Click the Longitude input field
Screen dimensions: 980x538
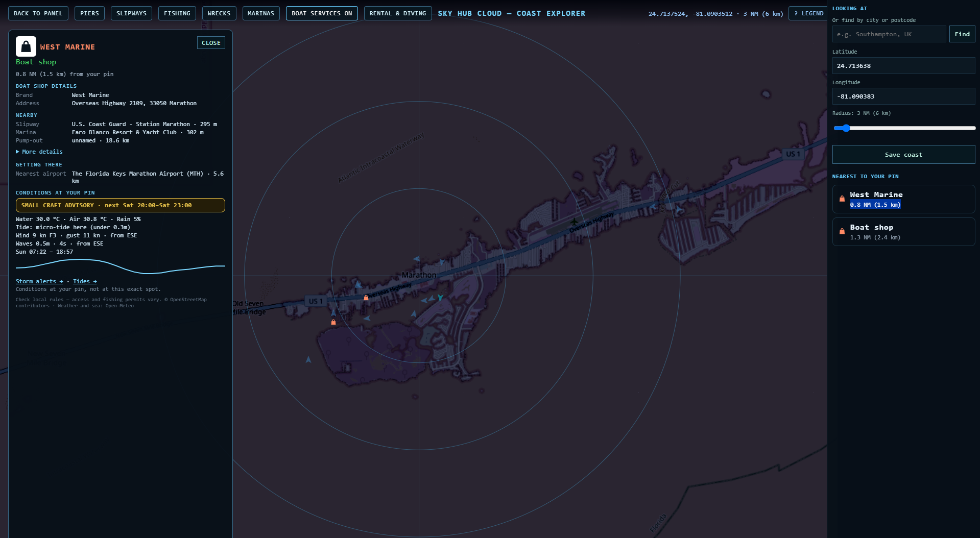(x=903, y=96)
